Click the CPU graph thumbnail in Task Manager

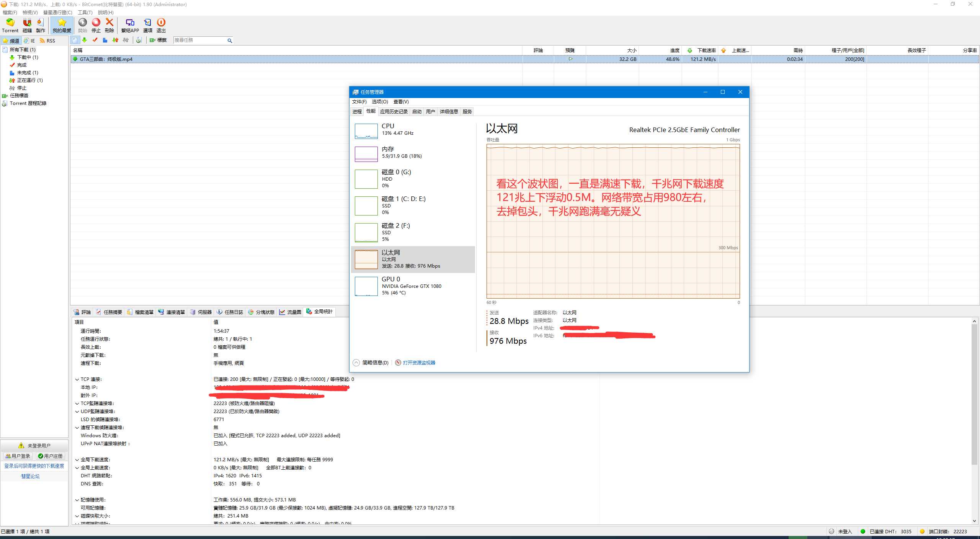coord(366,131)
